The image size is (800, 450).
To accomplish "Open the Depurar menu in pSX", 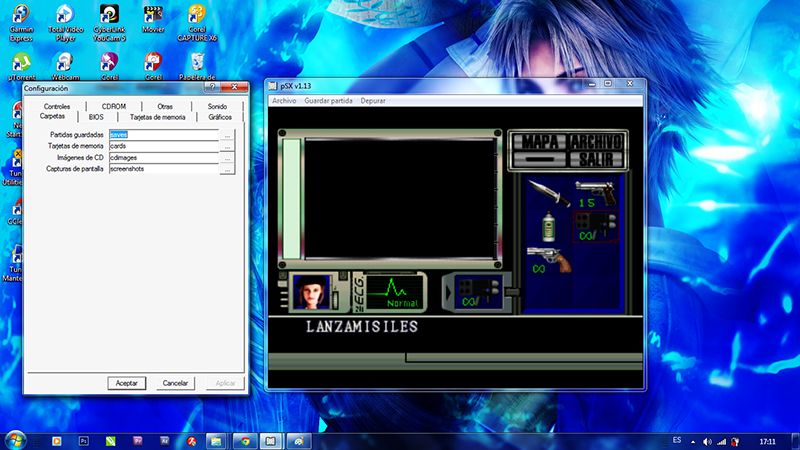I will click(x=373, y=101).
